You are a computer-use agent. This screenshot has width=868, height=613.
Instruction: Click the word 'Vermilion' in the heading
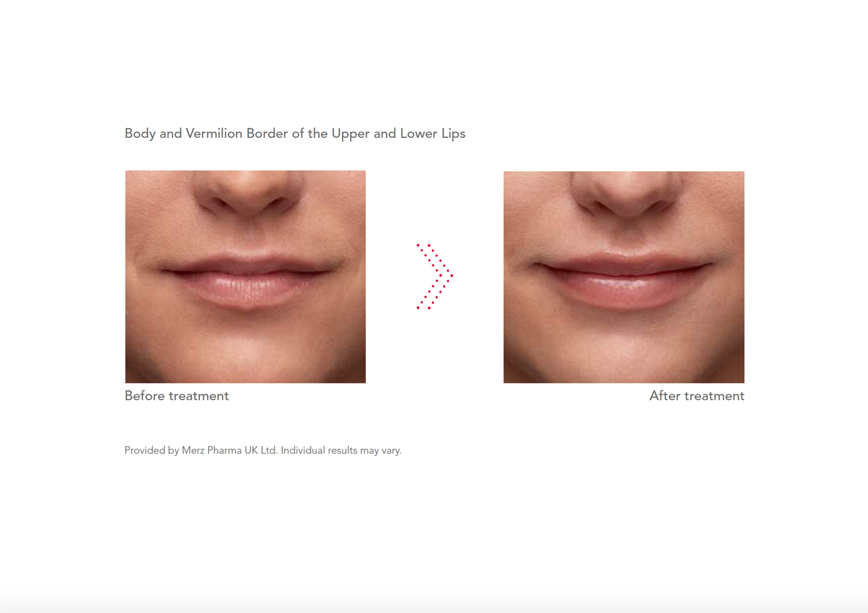214,133
